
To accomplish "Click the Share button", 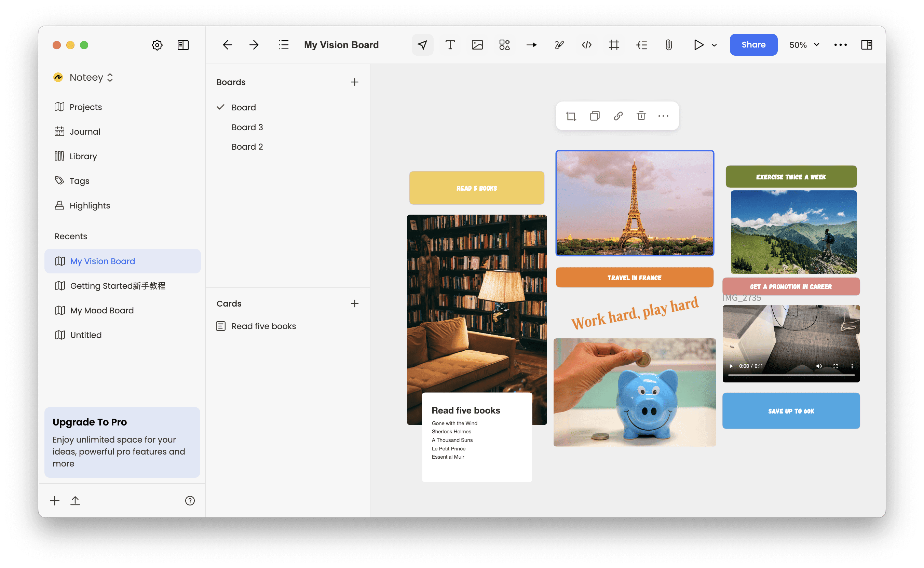I will point(753,45).
